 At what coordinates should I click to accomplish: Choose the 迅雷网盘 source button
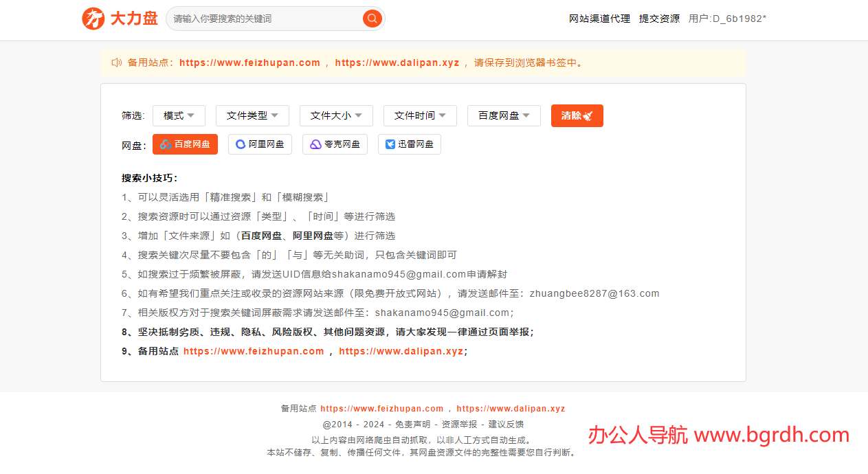pyautogui.click(x=409, y=144)
